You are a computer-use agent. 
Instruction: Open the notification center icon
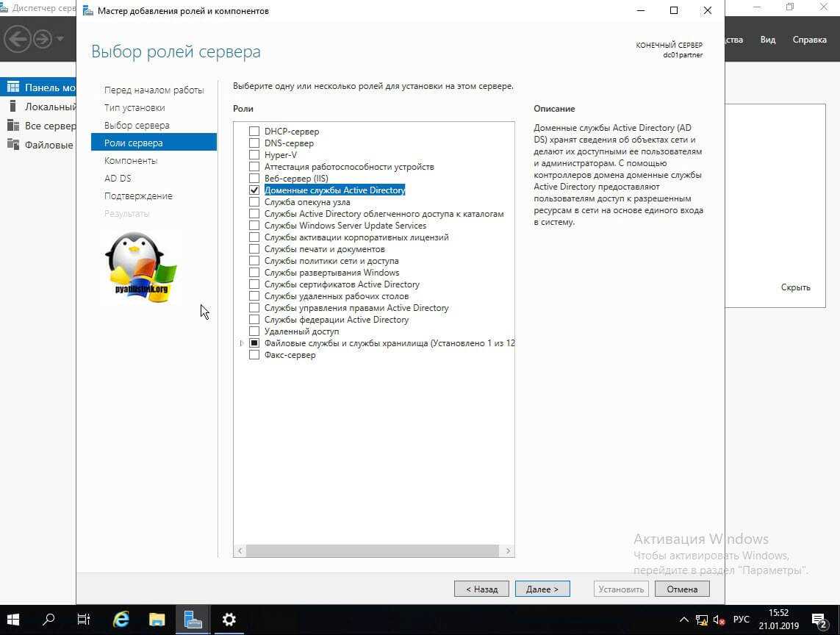[x=819, y=620]
